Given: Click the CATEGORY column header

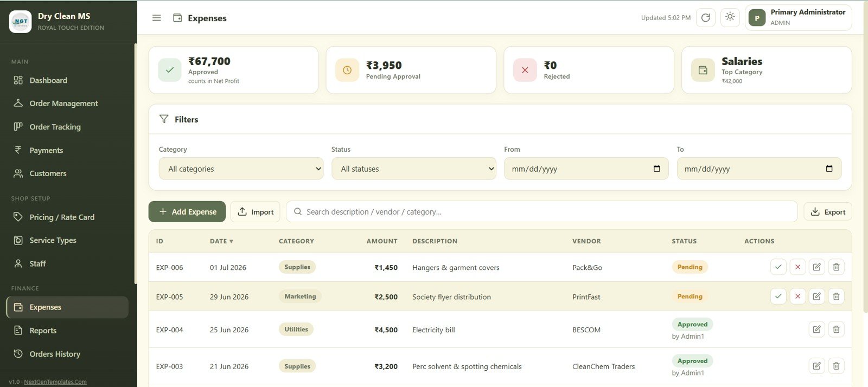Looking at the screenshot, I should point(296,241).
